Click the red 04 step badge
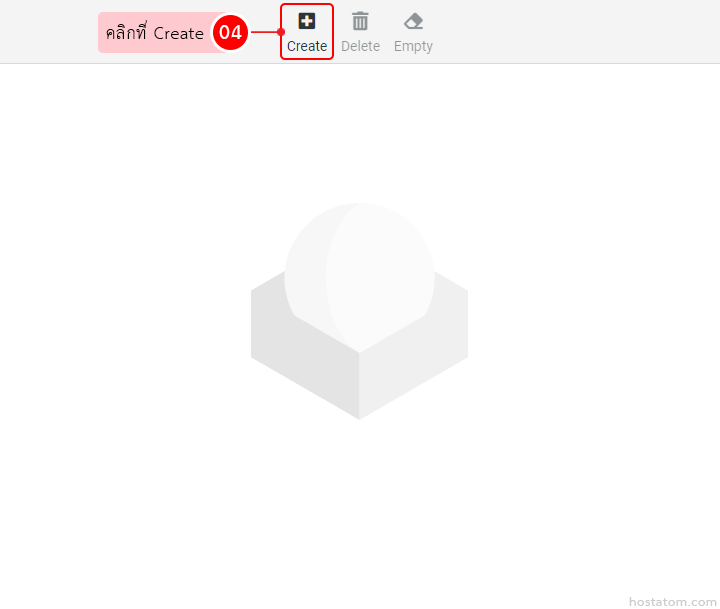 click(230, 33)
